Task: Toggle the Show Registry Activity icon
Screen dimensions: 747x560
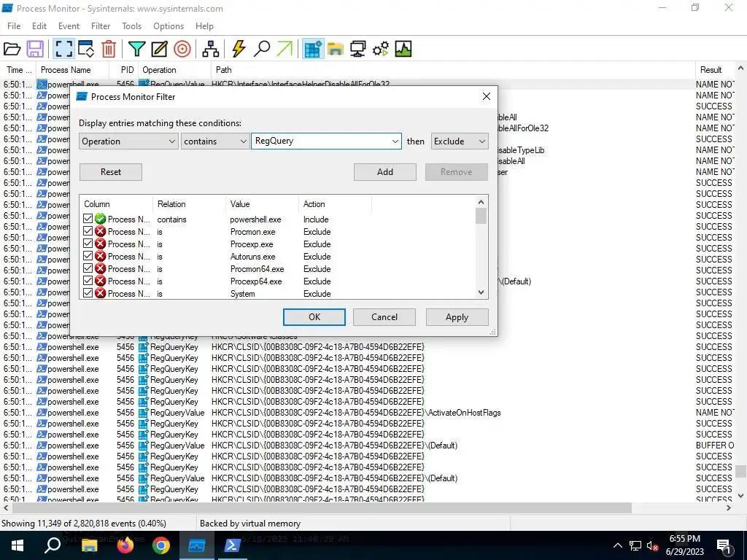Action: (313, 49)
